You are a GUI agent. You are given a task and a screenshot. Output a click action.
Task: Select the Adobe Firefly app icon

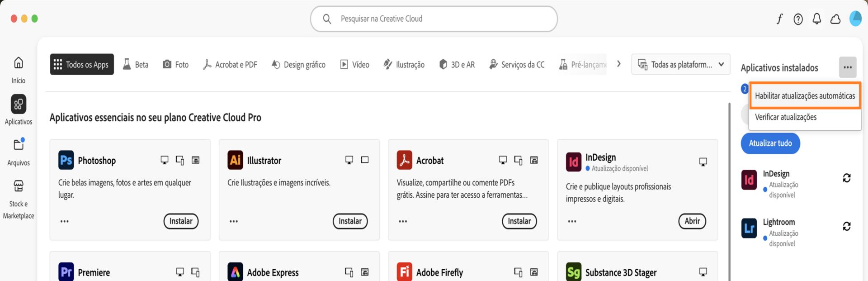point(404,272)
